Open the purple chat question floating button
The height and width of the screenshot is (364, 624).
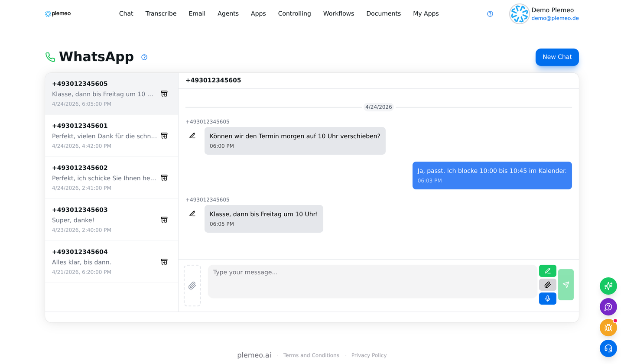coord(608,307)
